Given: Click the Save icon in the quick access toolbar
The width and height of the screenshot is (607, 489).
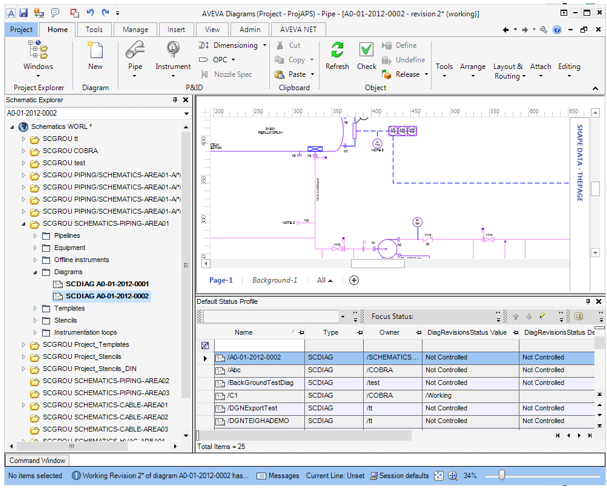Looking at the screenshot, I should coord(24,13).
